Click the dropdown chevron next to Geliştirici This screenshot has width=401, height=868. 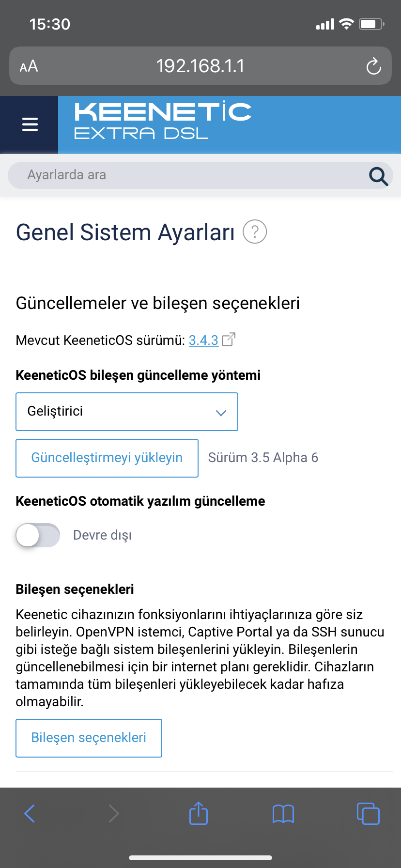(x=221, y=413)
